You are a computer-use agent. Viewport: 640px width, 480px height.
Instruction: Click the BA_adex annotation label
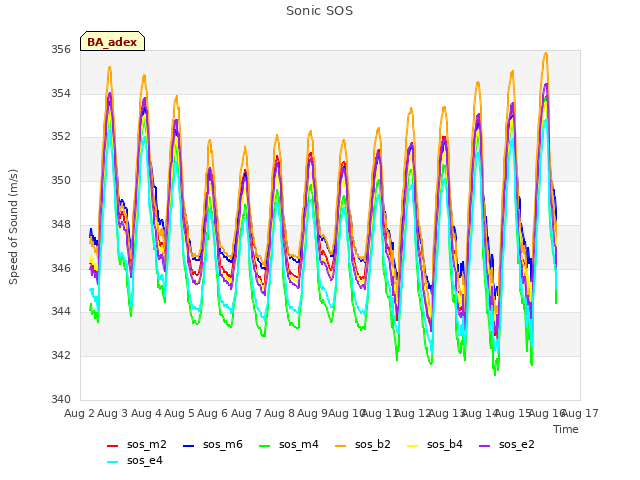pyautogui.click(x=112, y=42)
